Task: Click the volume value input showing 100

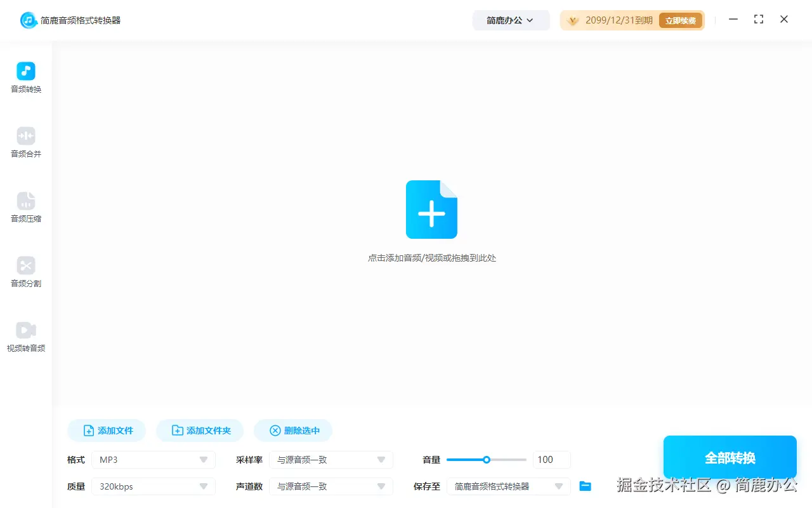Action: pyautogui.click(x=551, y=459)
